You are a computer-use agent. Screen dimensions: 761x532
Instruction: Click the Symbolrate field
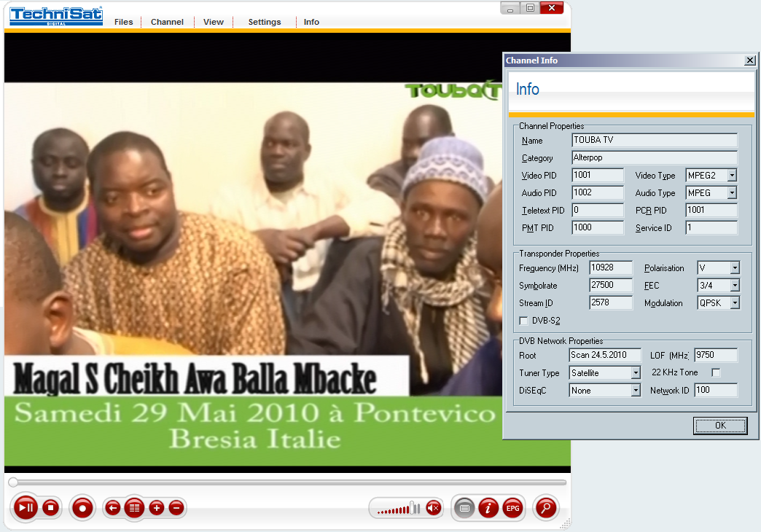point(611,285)
